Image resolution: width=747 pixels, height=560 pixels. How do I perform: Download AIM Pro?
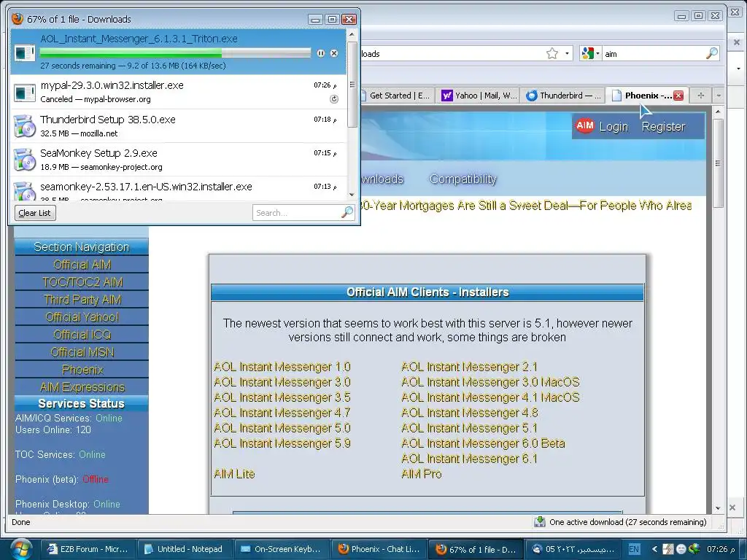pos(422,474)
